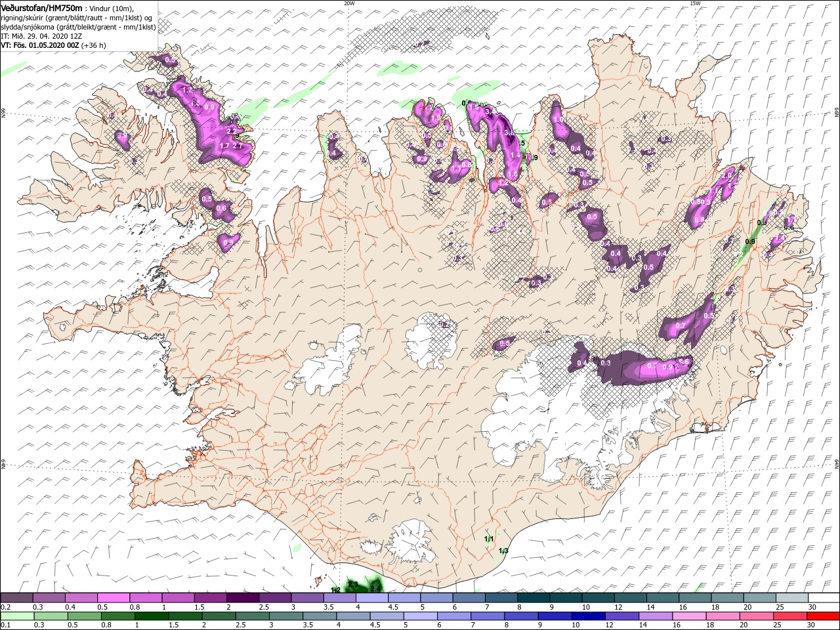Select the dark purple 2 snow legend swatch
Image resolution: width=840 pixels, height=630 pixels.
point(242,598)
